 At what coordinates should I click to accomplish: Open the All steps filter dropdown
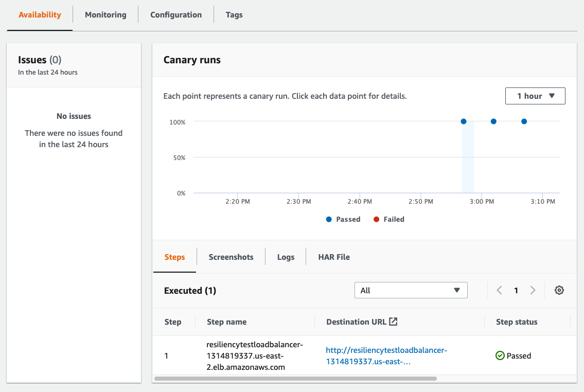click(x=411, y=290)
